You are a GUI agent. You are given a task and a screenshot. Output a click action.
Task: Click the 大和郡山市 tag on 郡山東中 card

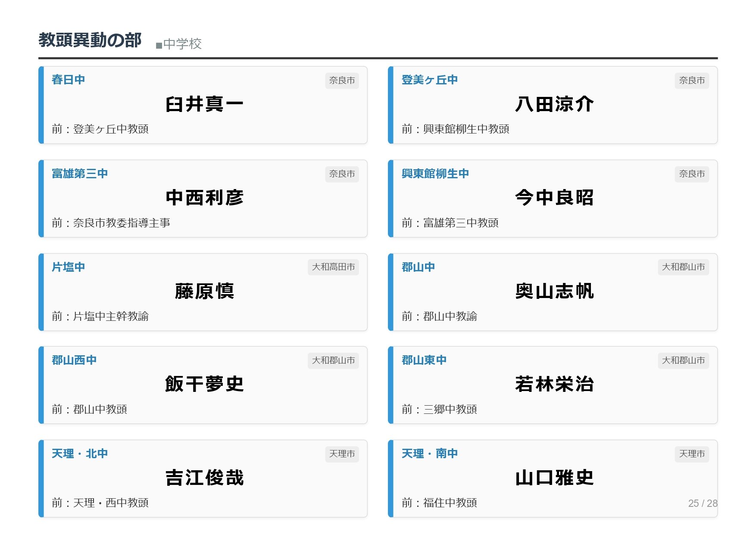click(683, 360)
